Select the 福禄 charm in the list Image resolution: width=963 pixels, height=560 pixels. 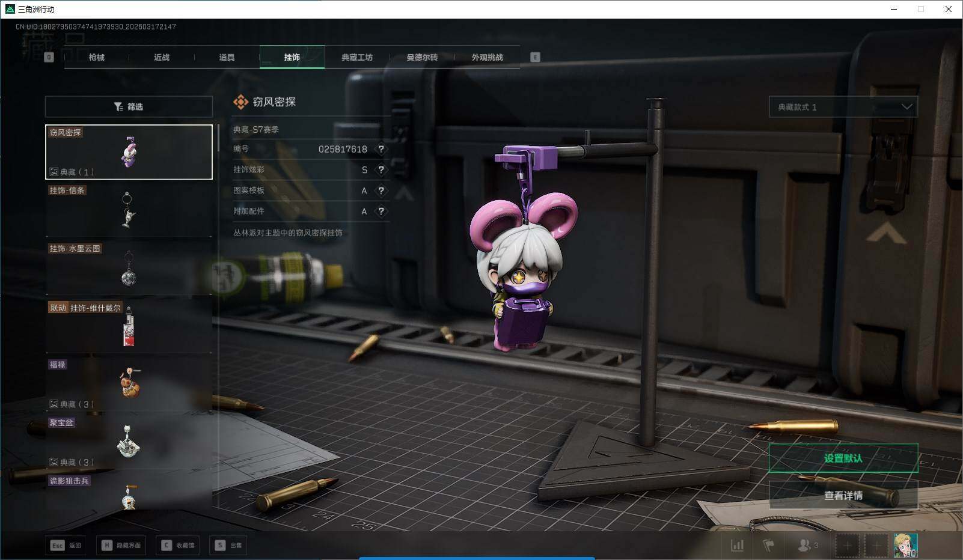pos(129,383)
